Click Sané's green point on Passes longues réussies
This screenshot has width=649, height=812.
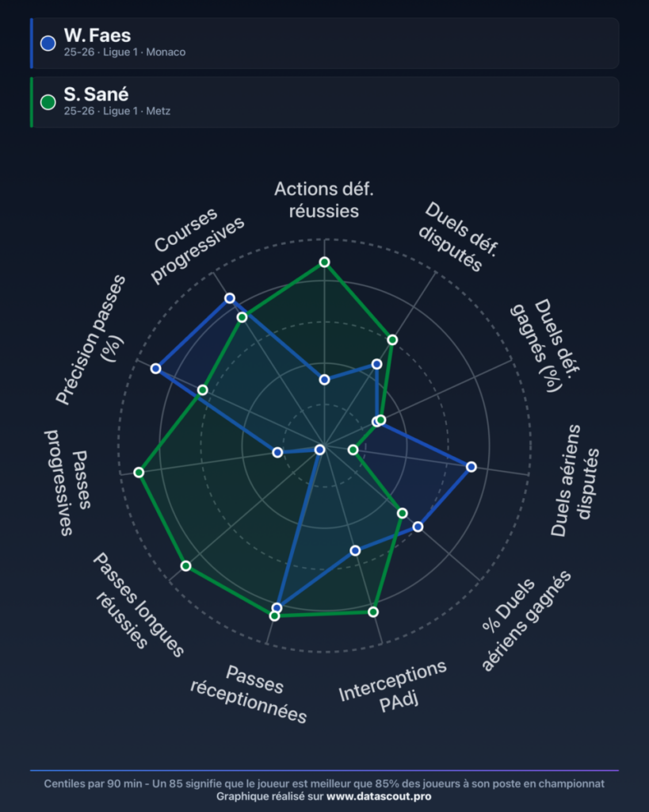pos(185,566)
